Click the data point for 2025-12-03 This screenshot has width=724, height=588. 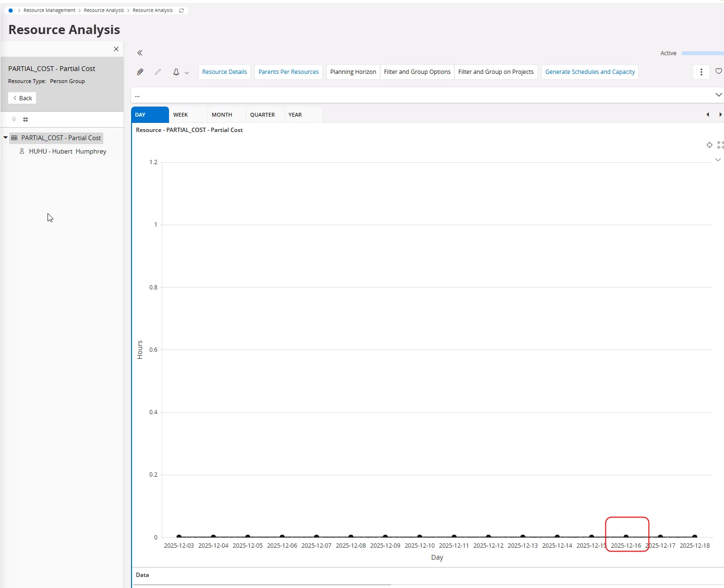click(179, 537)
